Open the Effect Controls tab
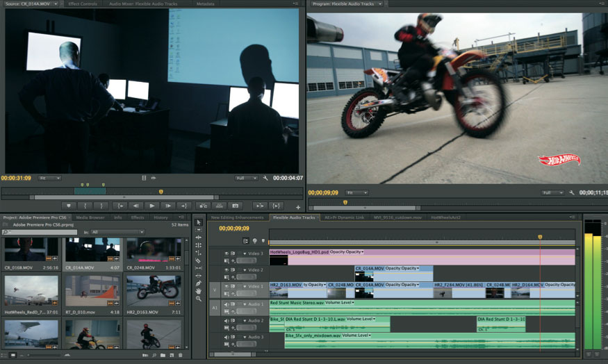608x364 pixels. [x=83, y=4]
